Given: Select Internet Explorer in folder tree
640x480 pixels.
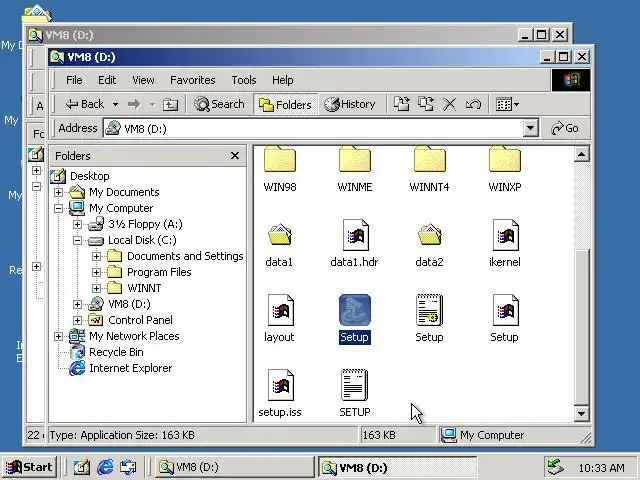Looking at the screenshot, I should tap(130, 368).
